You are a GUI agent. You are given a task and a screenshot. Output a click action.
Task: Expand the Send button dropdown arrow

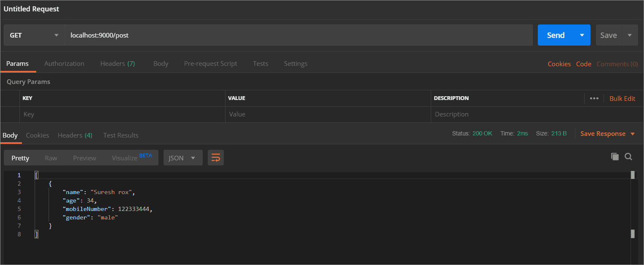(x=582, y=35)
